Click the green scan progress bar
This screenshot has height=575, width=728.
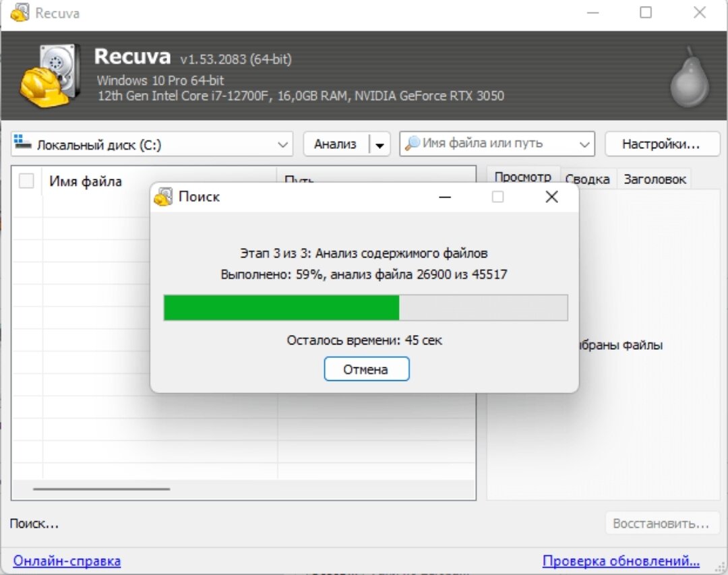pos(366,307)
